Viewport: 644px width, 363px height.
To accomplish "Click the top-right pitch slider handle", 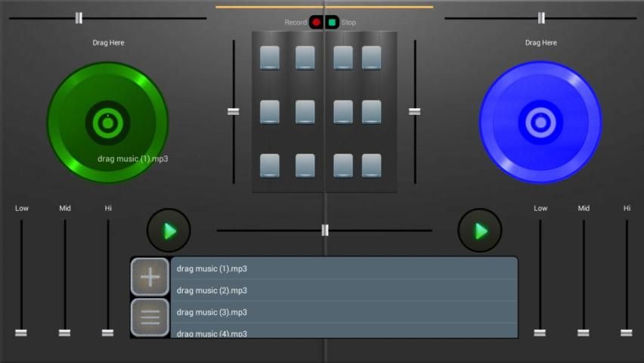I will pyautogui.click(x=541, y=18).
